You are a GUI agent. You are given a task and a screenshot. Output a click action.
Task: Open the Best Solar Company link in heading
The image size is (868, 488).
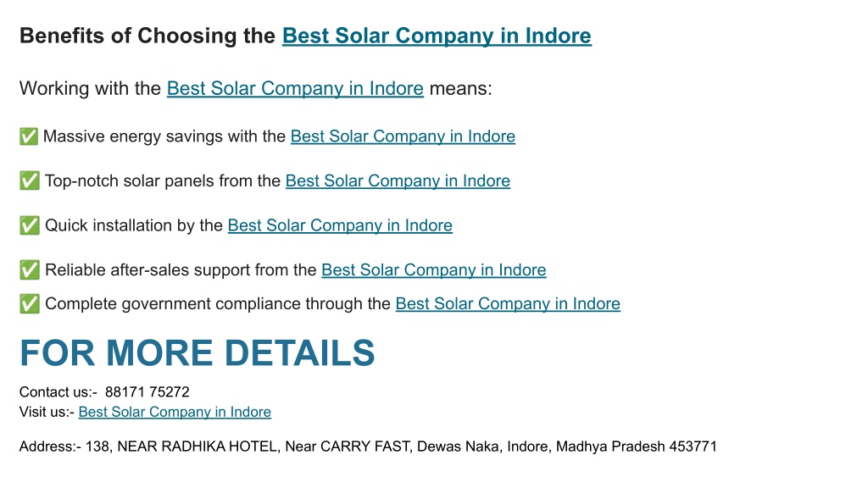coord(437,36)
